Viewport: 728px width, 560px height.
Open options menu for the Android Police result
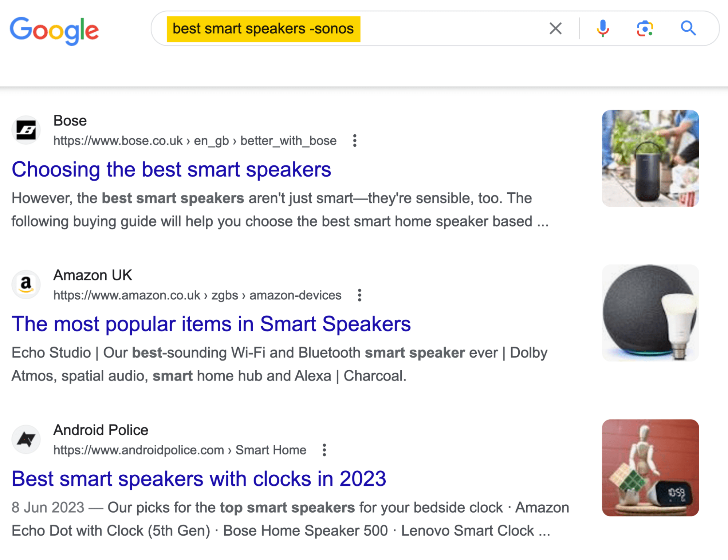tap(324, 450)
